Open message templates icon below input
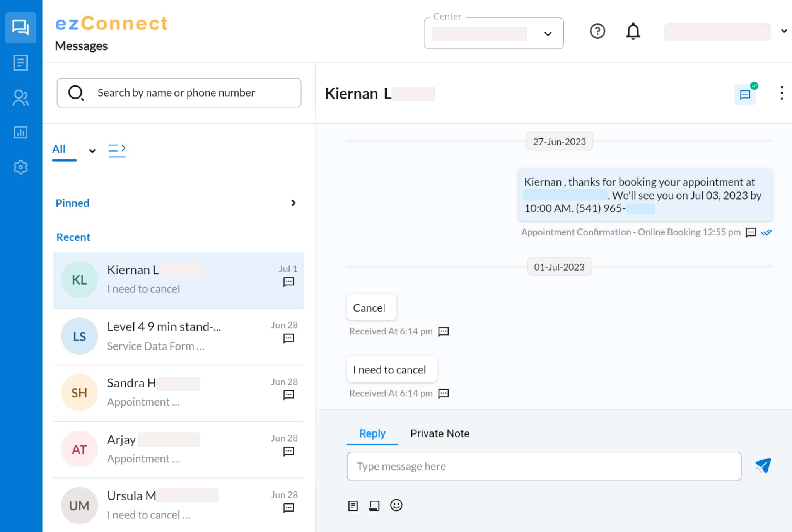The width and height of the screenshot is (792, 532). click(x=353, y=506)
